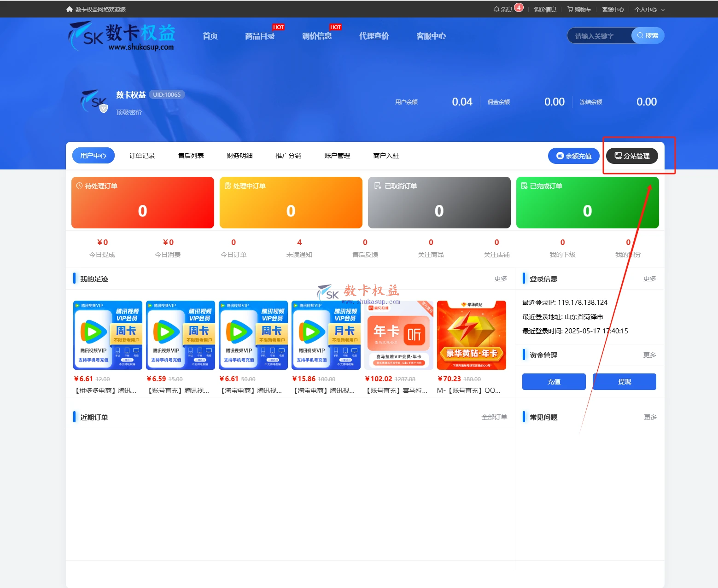Click 未读通知 statistic showing 4
The height and width of the screenshot is (588, 718).
tap(299, 248)
